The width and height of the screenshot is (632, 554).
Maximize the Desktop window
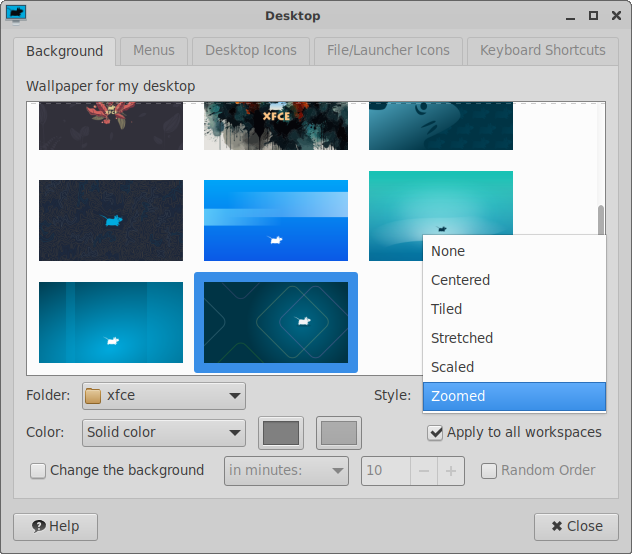(593, 16)
